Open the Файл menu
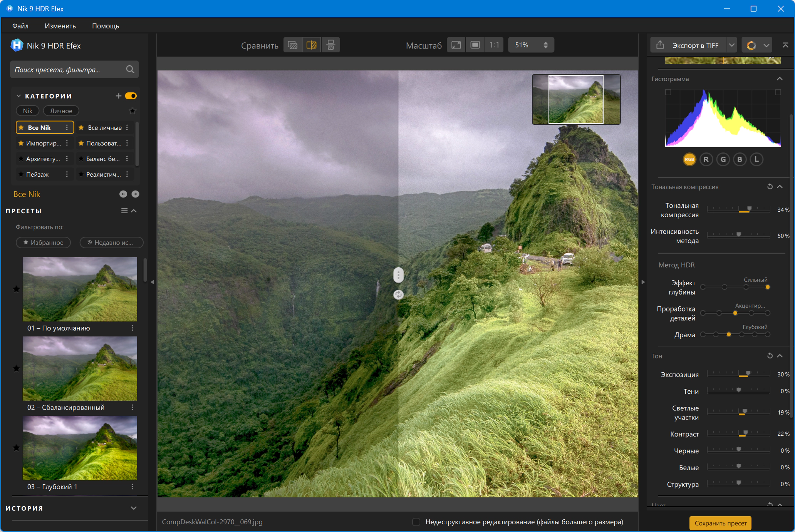The width and height of the screenshot is (795, 532). 20,26
